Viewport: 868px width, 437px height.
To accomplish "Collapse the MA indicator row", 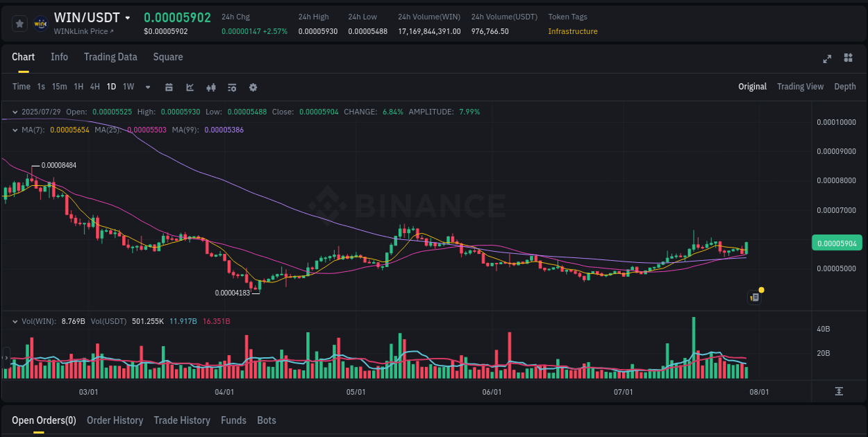I will [x=15, y=130].
